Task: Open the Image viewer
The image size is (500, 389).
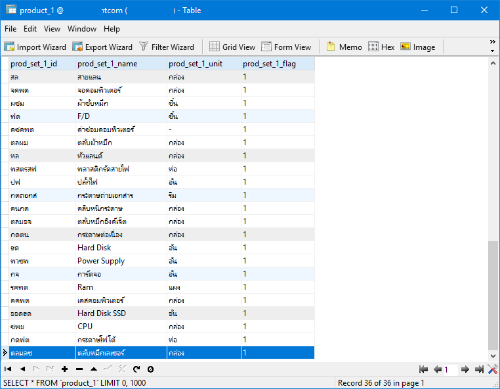Action: click(x=418, y=47)
